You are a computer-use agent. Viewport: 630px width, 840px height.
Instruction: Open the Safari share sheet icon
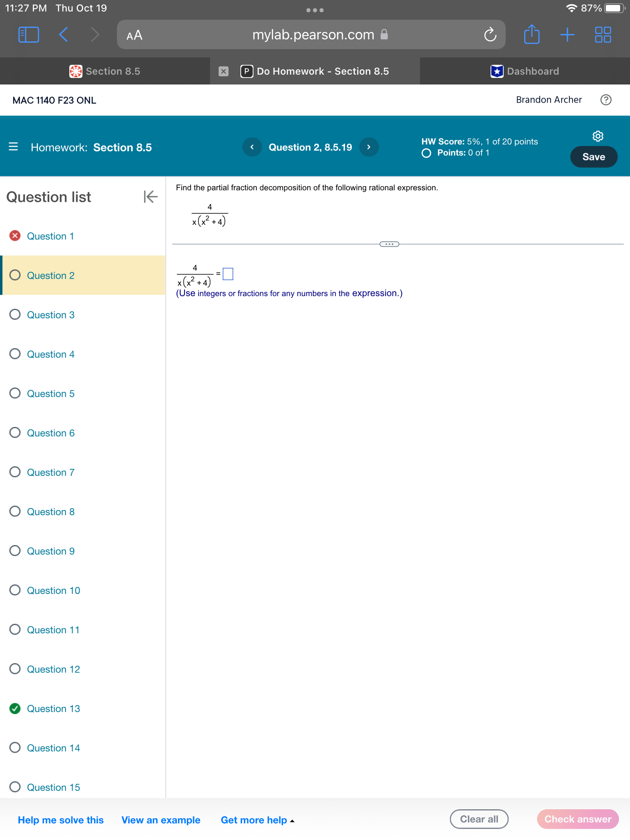pyautogui.click(x=532, y=34)
